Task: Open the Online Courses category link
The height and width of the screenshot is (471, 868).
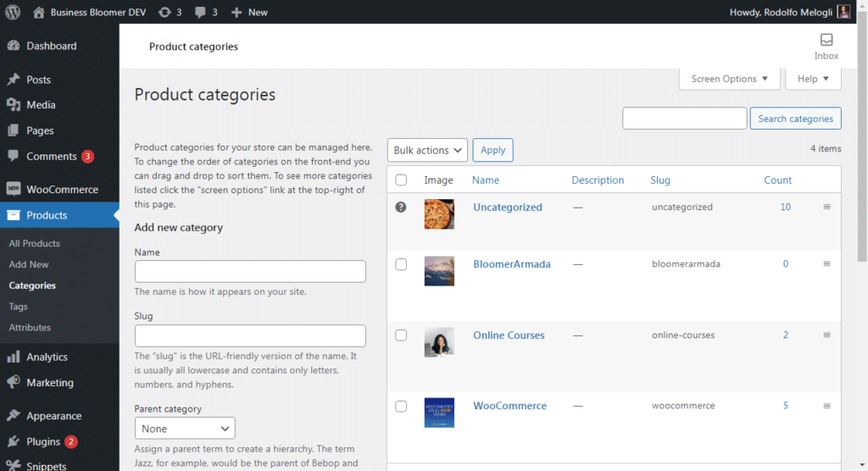Action: (x=509, y=335)
